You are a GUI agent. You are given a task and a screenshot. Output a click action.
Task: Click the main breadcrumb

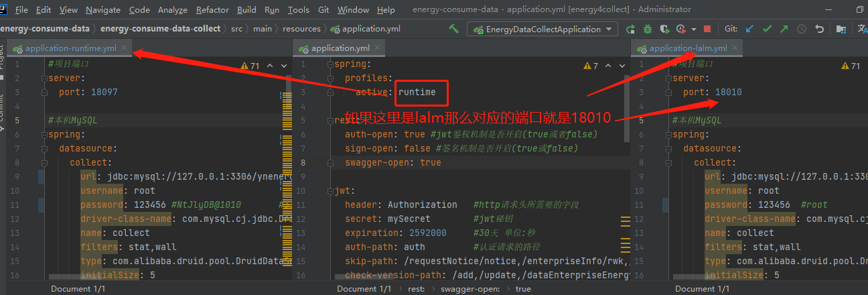(263, 29)
